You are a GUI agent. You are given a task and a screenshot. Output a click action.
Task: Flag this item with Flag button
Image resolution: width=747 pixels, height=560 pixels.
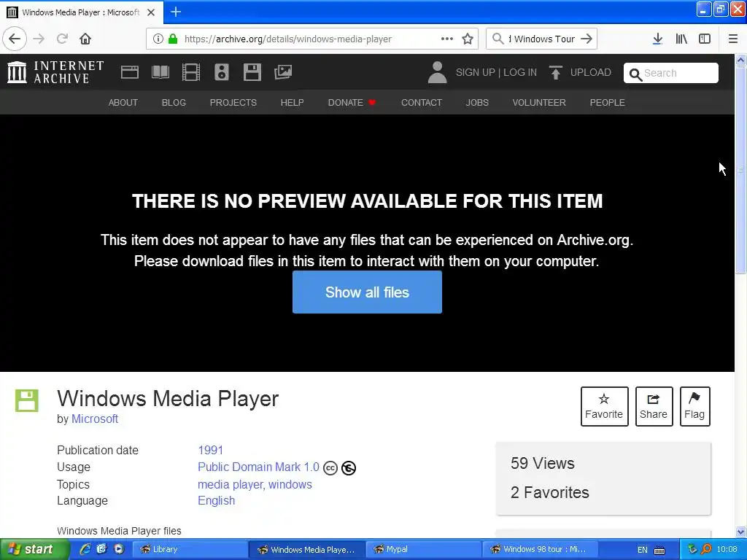pos(694,406)
